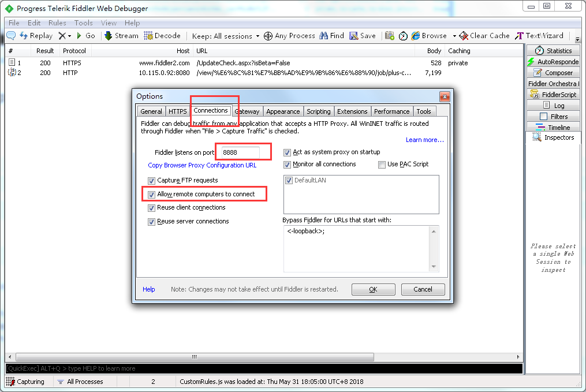The height and width of the screenshot is (392, 586).
Task: Enable Use PAC Script checkbox
Action: click(x=382, y=165)
